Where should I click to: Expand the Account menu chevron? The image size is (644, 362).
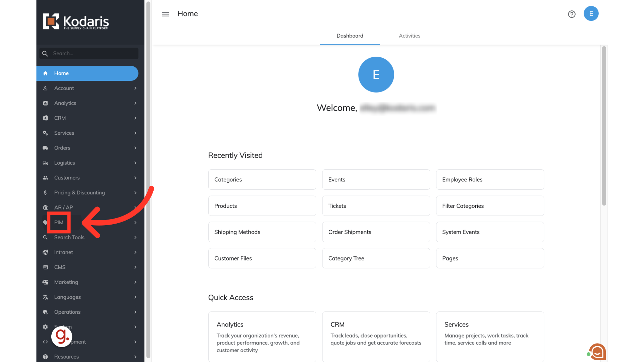click(135, 88)
